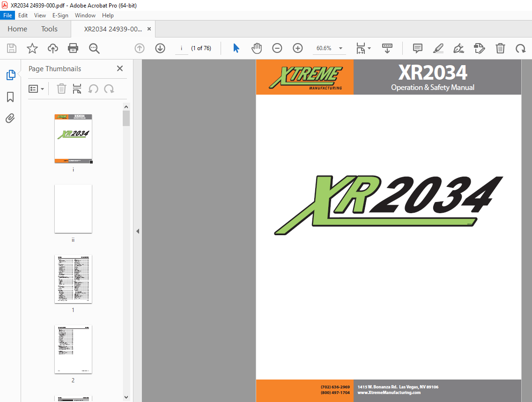Expand the page fit options arrow
532x402 pixels.
(369, 48)
